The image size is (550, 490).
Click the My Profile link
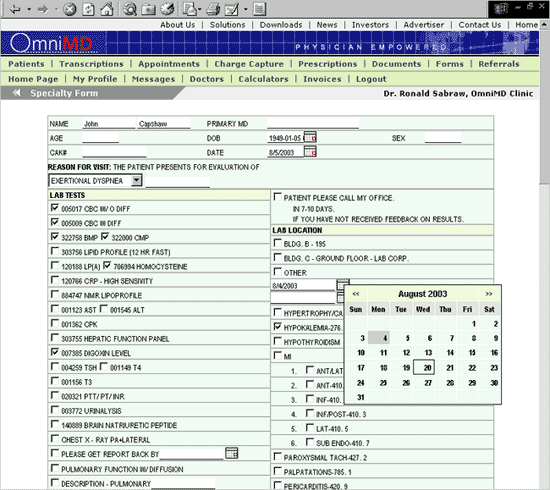click(x=95, y=79)
